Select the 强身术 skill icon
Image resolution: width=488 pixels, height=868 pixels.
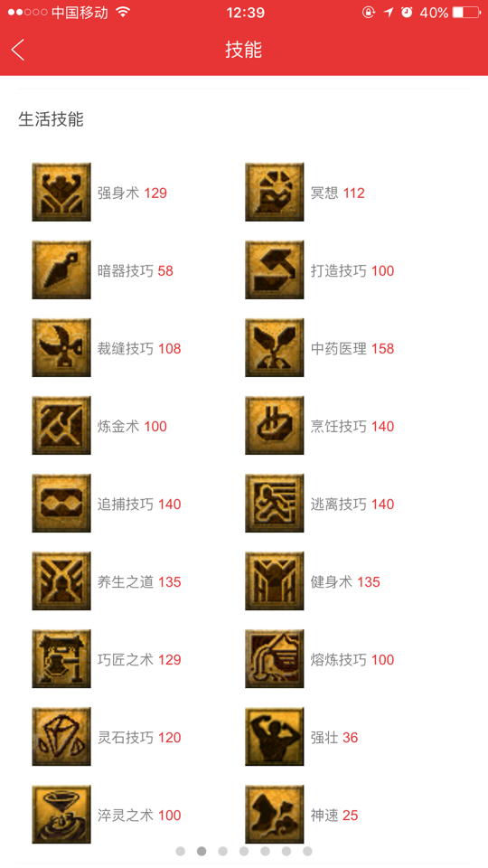click(61, 192)
